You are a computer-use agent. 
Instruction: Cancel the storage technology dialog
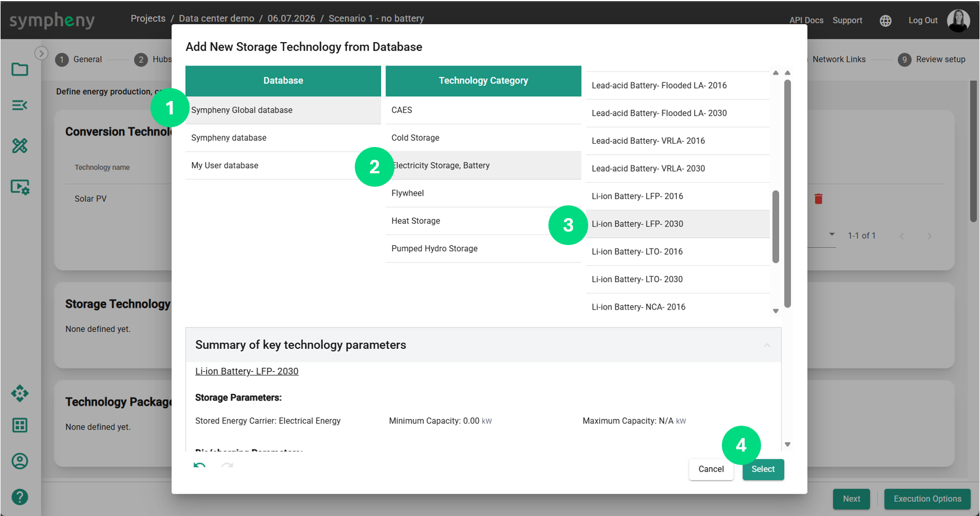711,469
